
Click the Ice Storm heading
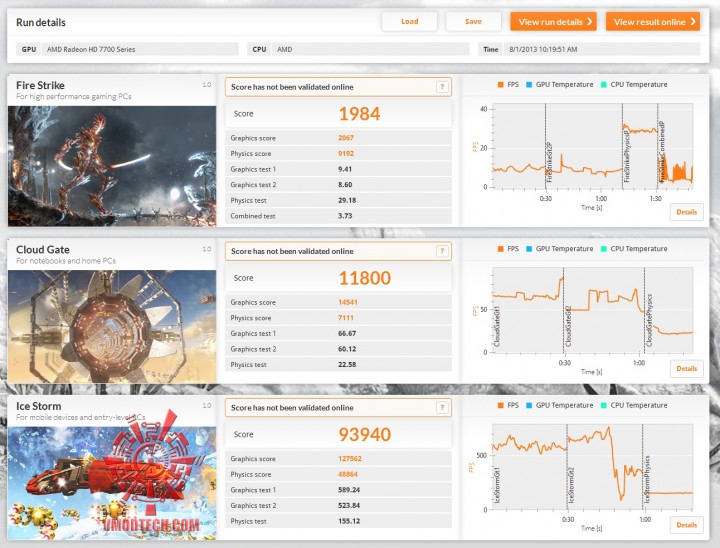[x=38, y=407]
